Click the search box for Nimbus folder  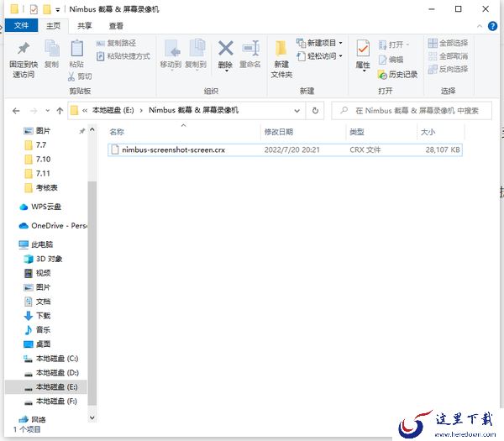click(x=412, y=111)
